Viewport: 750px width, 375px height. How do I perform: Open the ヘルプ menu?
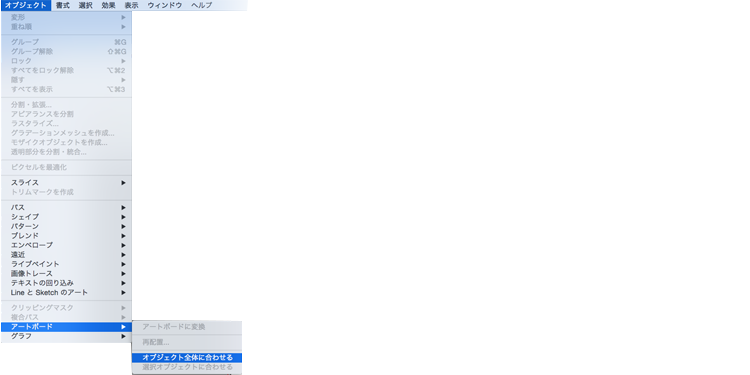click(201, 5)
